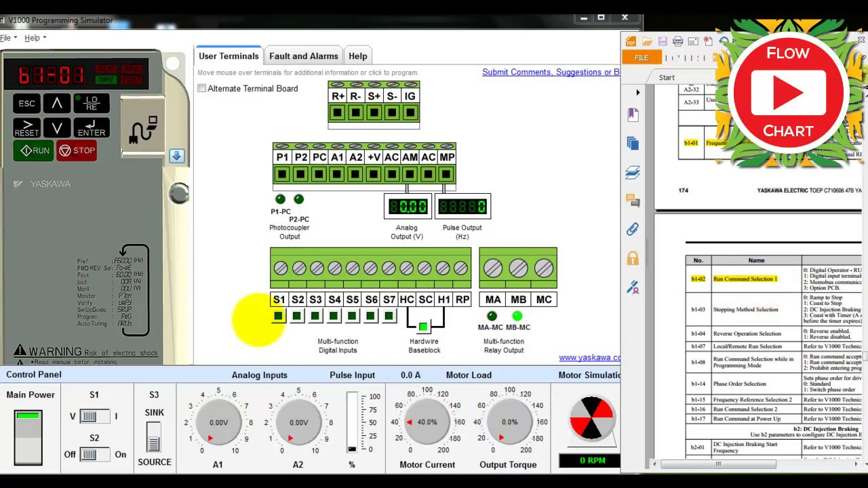Click the PDF viewer horizontal scrollbar

pos(718,464)
